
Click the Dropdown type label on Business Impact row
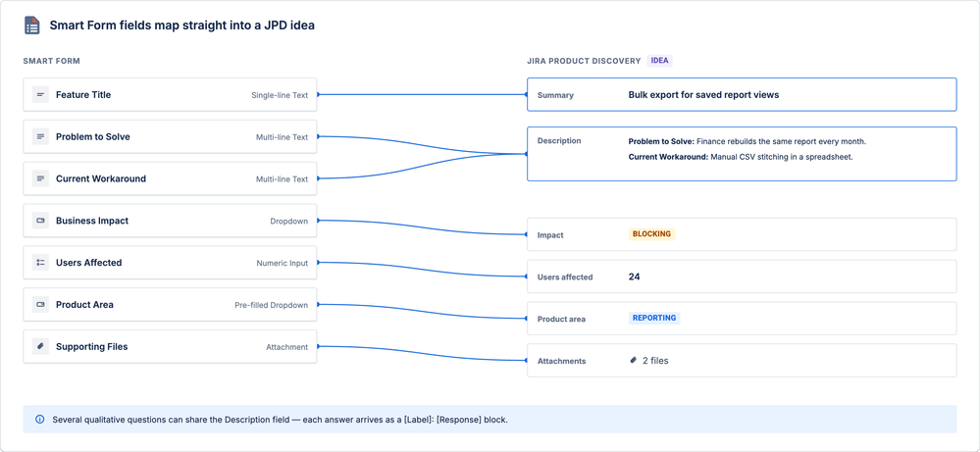click(288, 221)
